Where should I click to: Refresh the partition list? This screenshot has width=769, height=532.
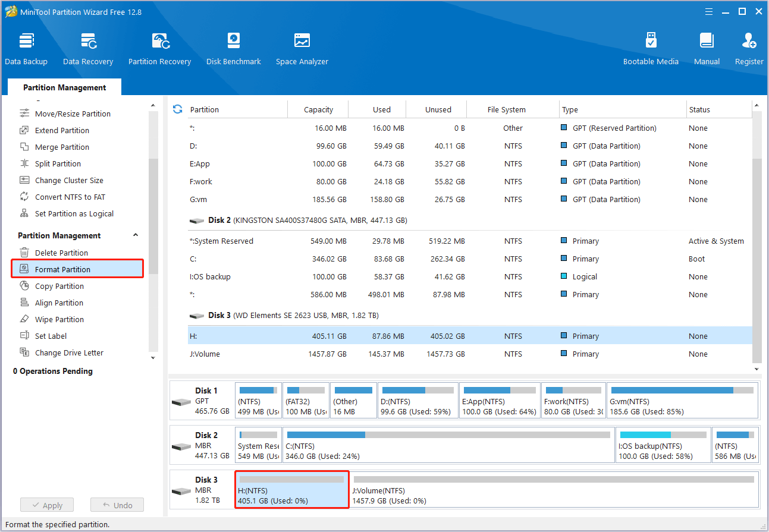[177, 109]
